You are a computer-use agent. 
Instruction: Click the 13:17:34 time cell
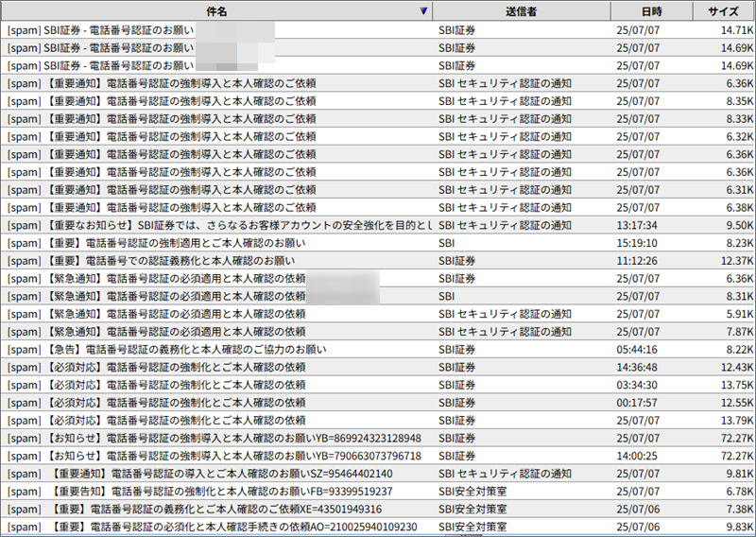click(637, 225)
